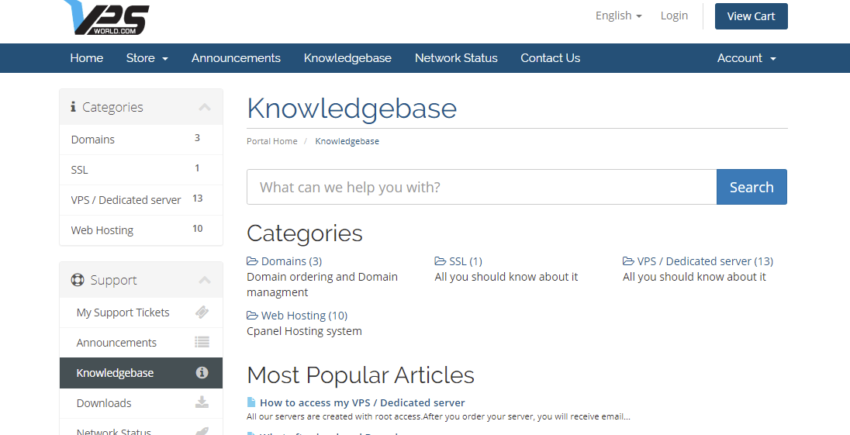This screenshot has width=850, height=435.
Task: Click the info circle icon on sidebar Knowledgebase
Action: point(202,373)
